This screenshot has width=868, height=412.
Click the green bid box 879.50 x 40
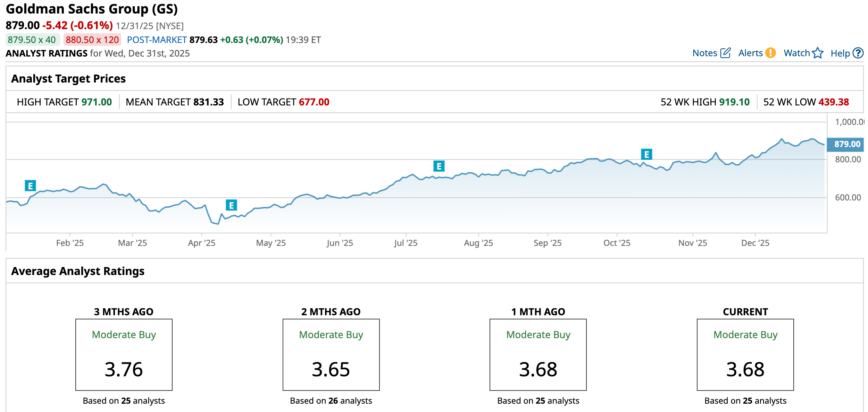click(x=32, y=40)
